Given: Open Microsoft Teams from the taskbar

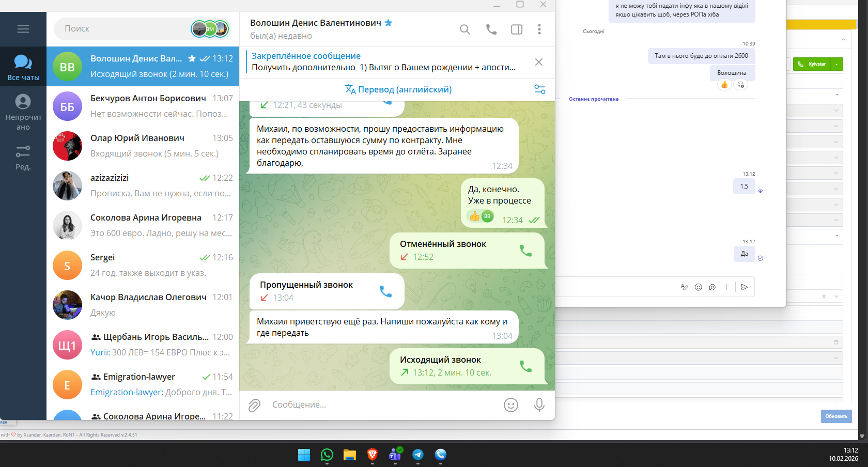Looking at the screenshot, I should coord(395,455).
